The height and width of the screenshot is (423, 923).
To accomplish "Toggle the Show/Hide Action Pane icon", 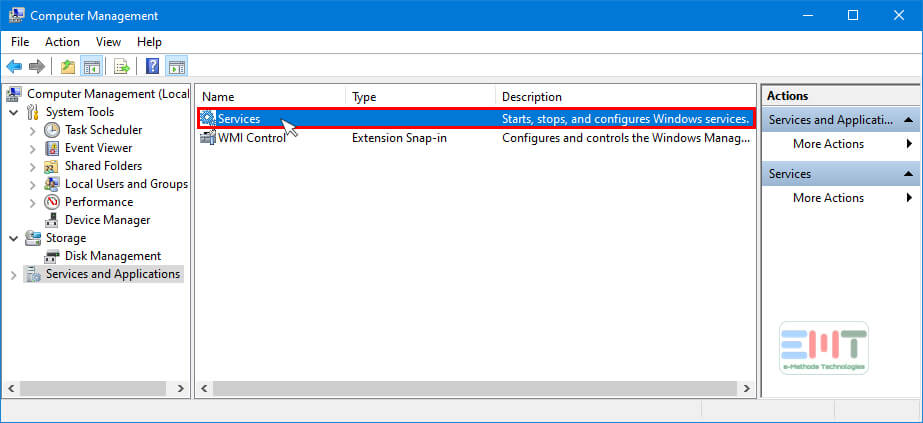I will pyautogui.click(x=176, y=66).
